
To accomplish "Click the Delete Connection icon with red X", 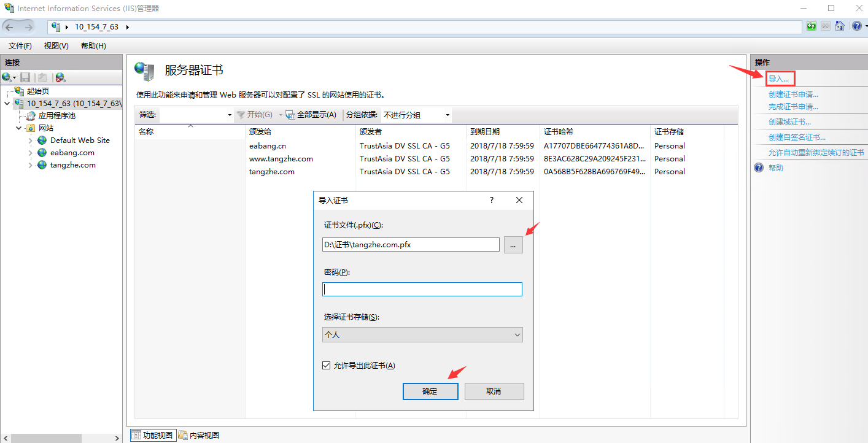I will tap(60, 77).
